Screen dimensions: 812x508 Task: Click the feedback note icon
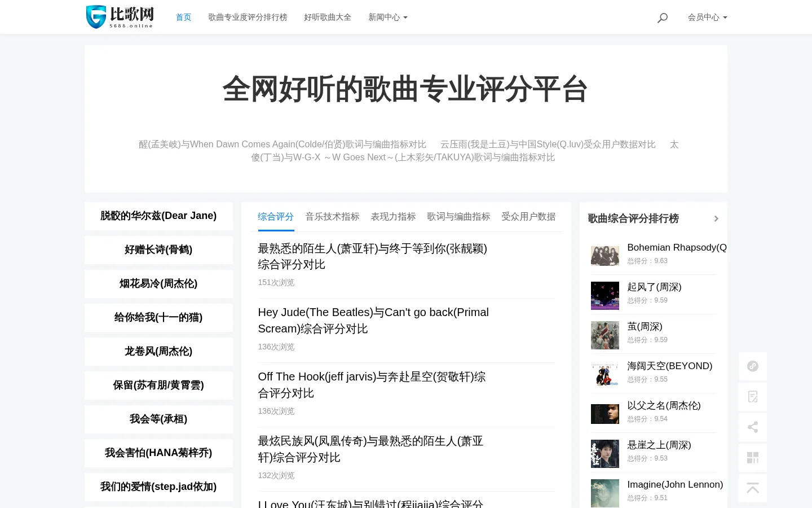click(x=753, y=397)
